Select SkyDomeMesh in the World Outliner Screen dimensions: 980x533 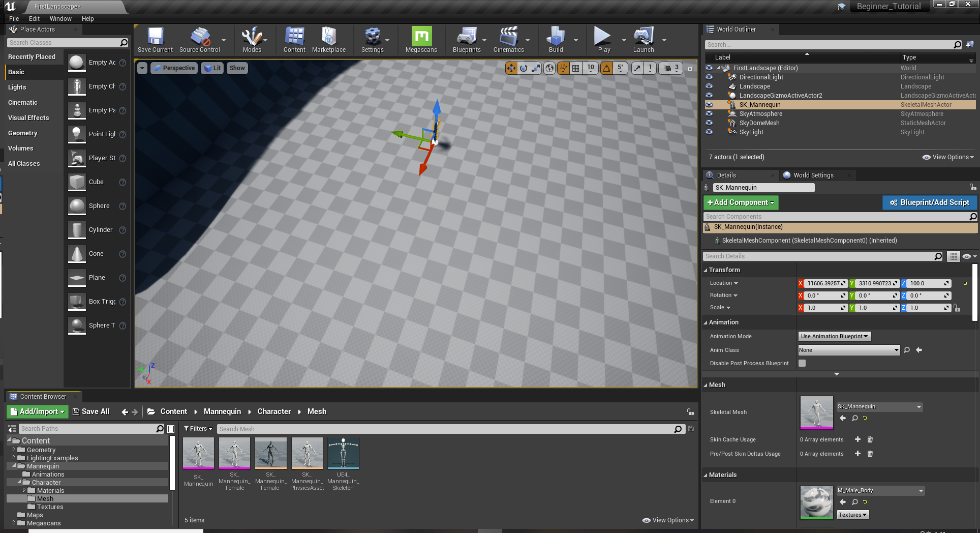759,123
